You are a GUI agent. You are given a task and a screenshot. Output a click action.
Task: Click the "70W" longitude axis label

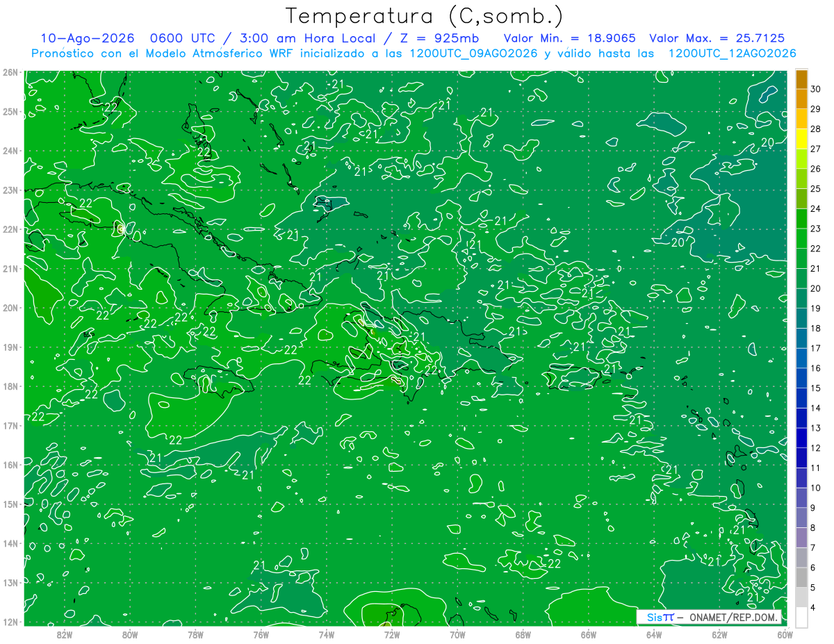click(457, 634)
